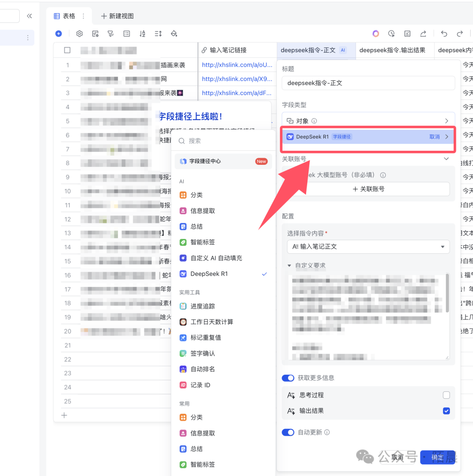Choose 进度追踪 utility tool
Viewport: 473px width, 476px height.
point(223,306)
